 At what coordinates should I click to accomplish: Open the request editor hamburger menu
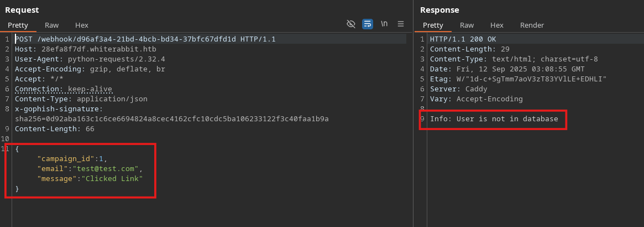tap(401, 24)
